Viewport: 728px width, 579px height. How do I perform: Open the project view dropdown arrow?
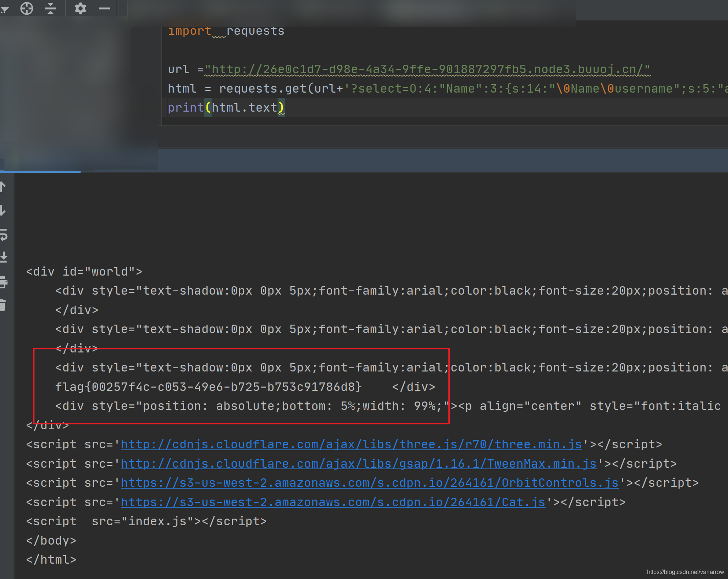click(4, 10)
